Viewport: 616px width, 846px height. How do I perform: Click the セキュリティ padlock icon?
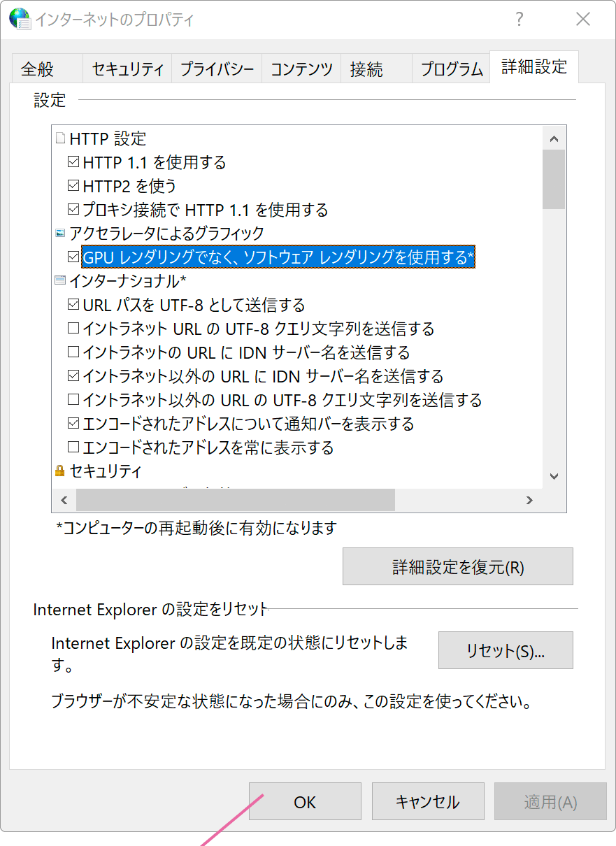pyautogui.click(x=60, y=471)
